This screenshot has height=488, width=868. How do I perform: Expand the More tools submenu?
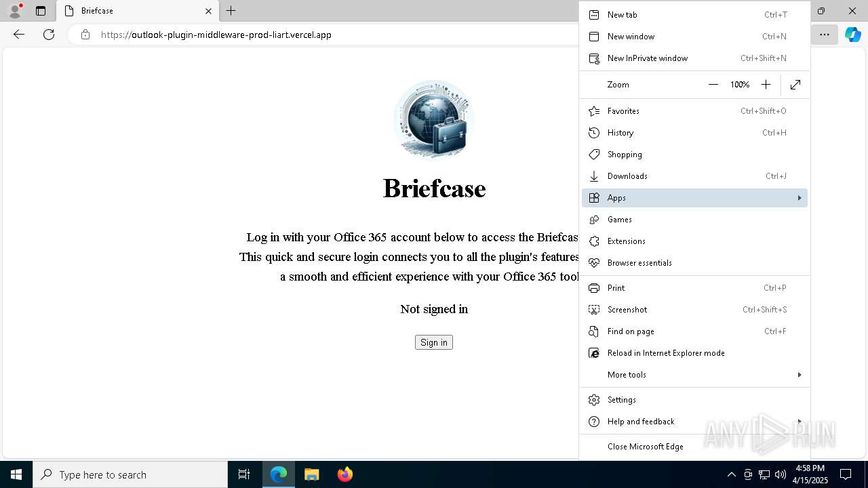[694, 375]
